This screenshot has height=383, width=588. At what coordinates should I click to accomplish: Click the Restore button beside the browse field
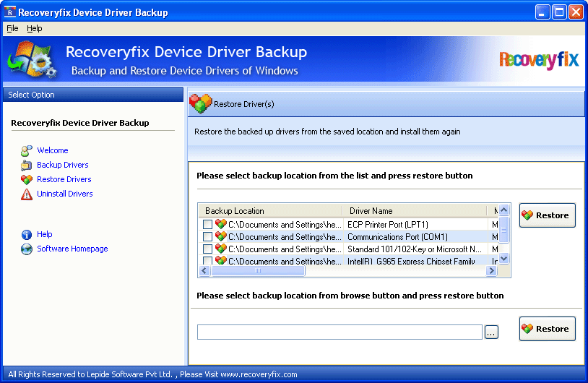pos(547,329)
